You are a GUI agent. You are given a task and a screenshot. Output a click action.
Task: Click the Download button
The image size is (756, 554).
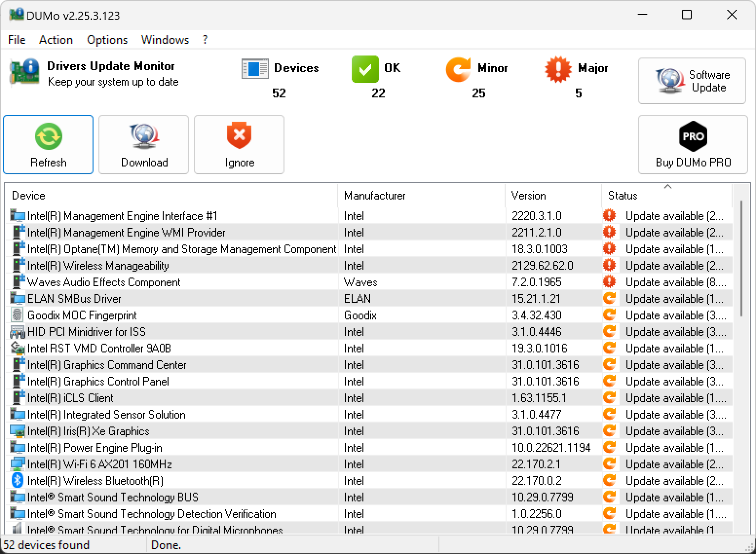(144, 145)
